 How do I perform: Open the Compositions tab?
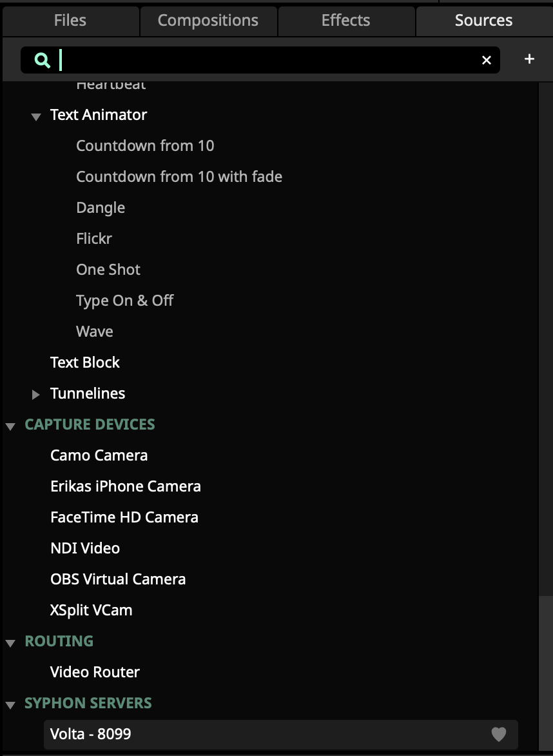pyautogui.click(x=208, y=21)
